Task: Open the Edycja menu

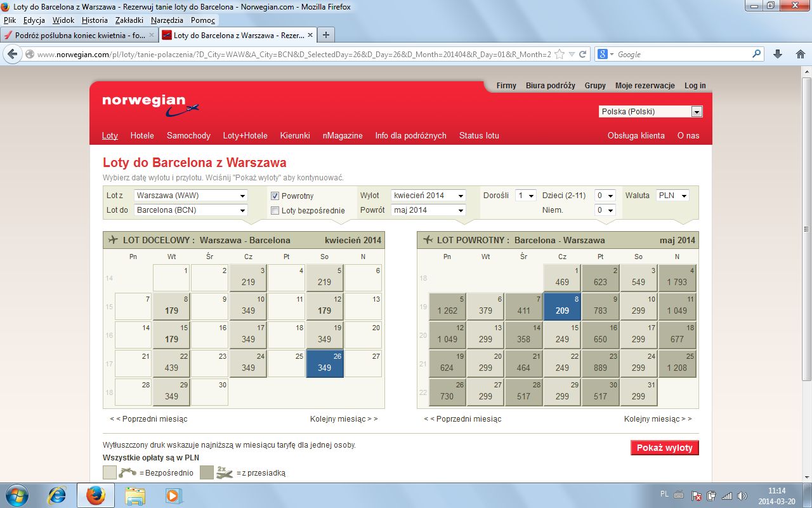Action: 34,20
